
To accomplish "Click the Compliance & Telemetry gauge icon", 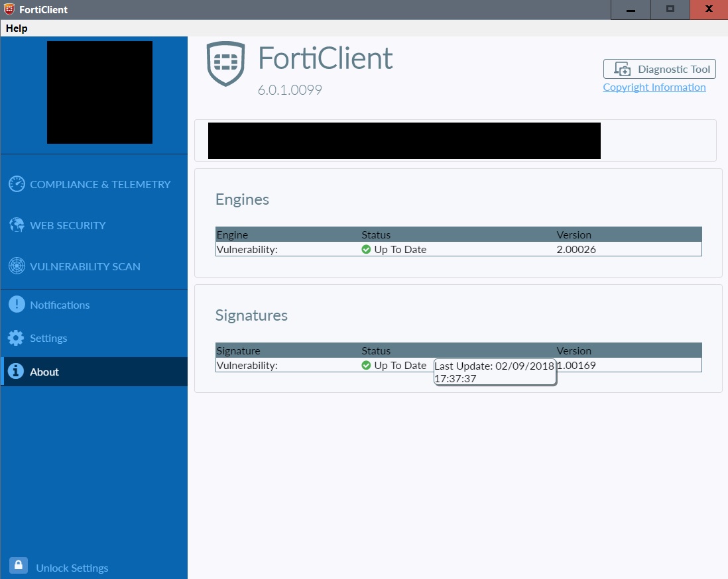I will 17,184.
